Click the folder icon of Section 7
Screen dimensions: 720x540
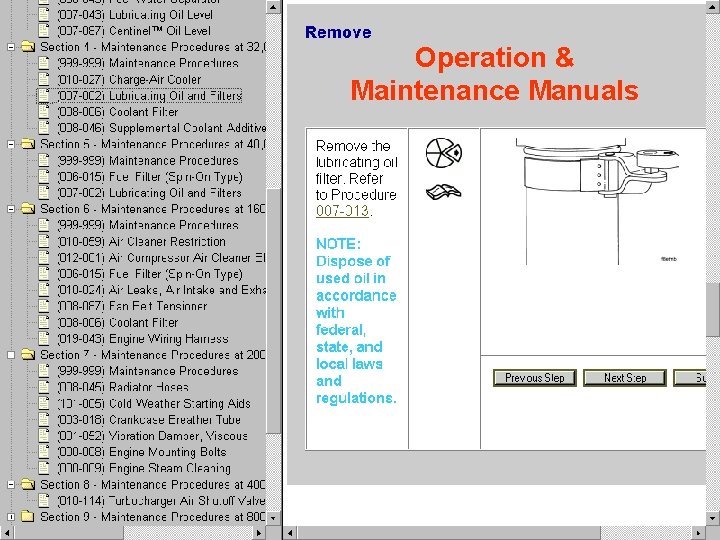(x=28, y=354)
